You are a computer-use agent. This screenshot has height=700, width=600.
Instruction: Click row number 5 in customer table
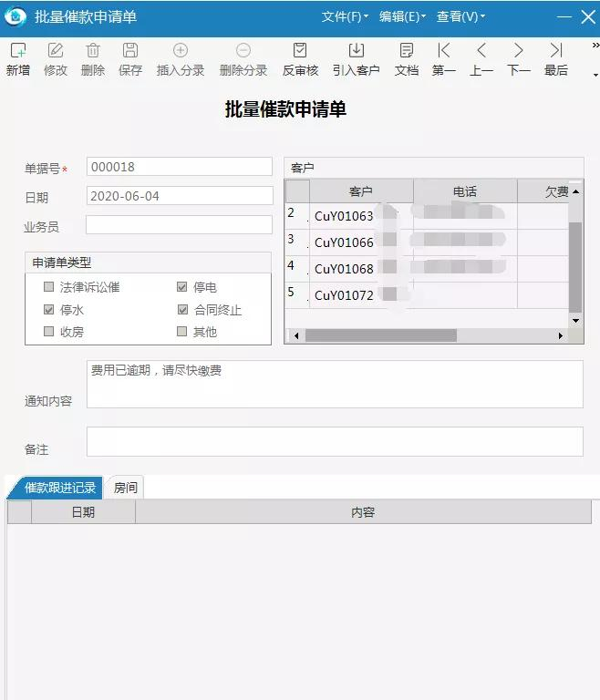297,295
